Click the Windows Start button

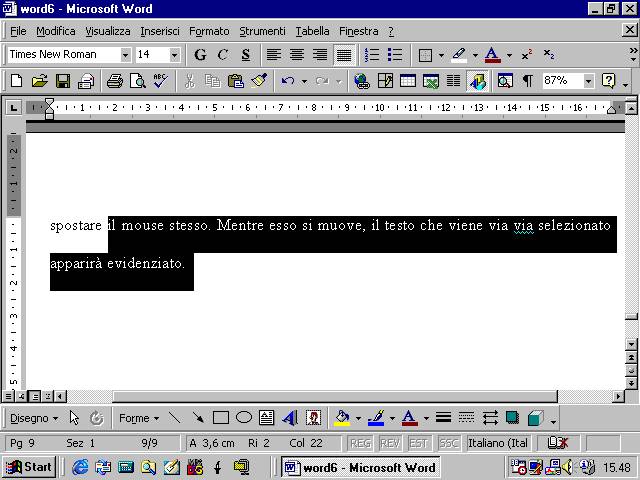point(29,467)
